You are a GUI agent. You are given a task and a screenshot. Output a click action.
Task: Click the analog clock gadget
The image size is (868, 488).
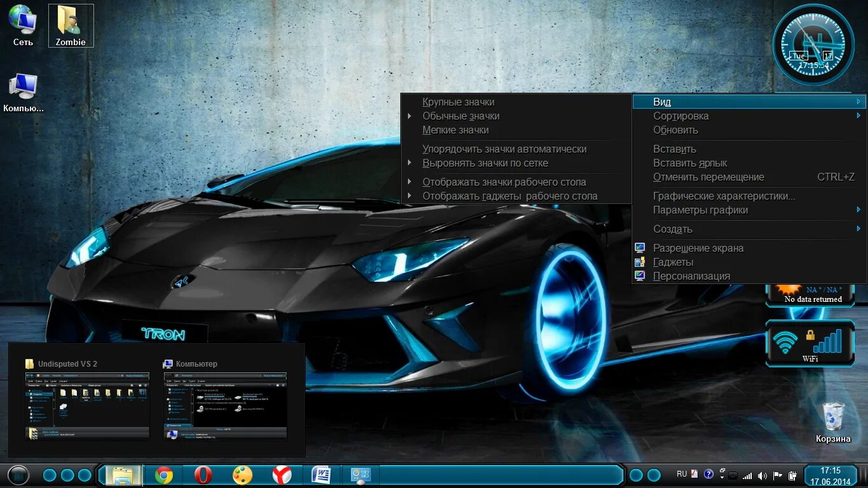(813, 44)
